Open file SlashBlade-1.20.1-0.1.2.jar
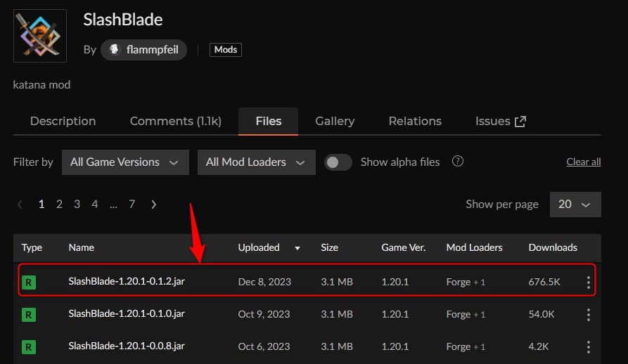Screen dimensions: 628x364 127,281
